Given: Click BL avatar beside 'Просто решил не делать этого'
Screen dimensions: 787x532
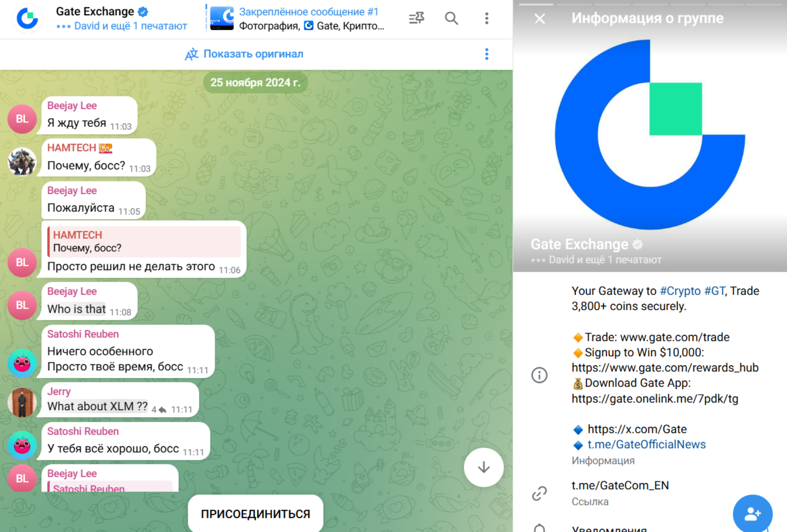Looking at the screenshot, I should (22, 262).
